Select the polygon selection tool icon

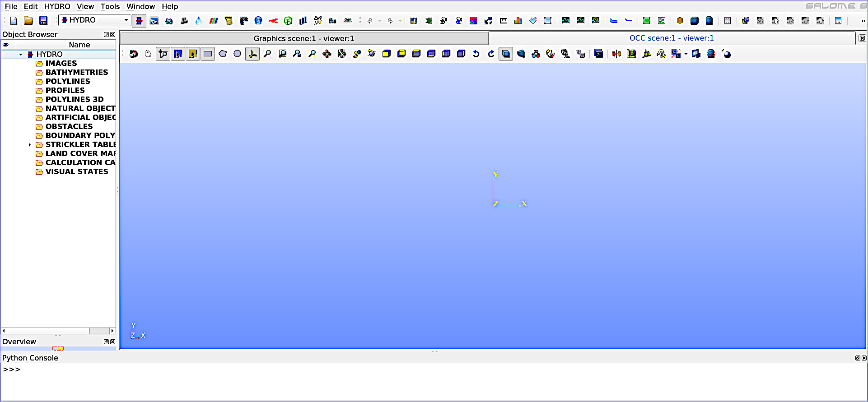[x=223, y=54]
